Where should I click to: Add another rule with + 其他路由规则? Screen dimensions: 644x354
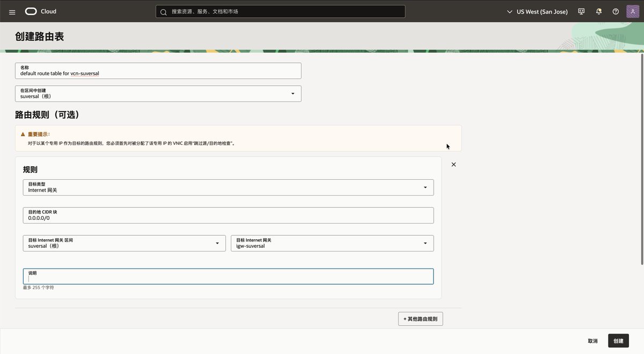[x=420, y=319]
